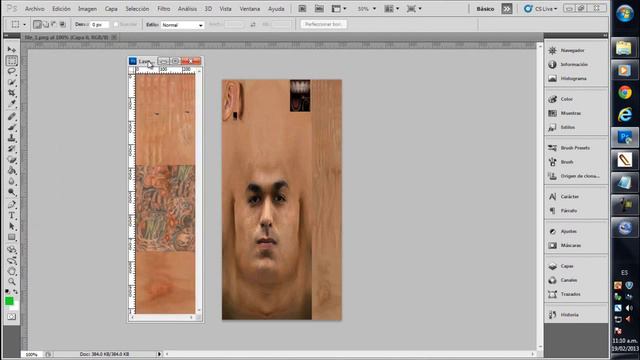Show more workspaces via double-arrow button
640x360 pixels.
coord(507,9)
